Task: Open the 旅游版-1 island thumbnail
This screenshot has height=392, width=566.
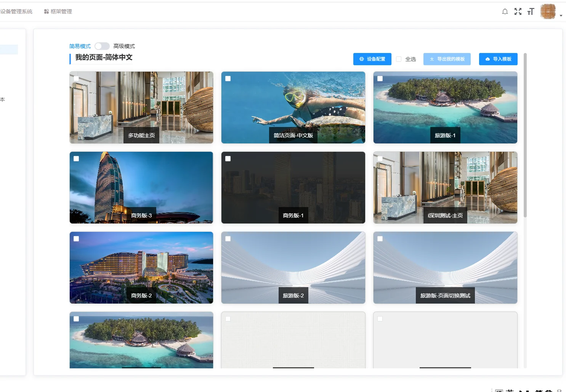Action: click(x=445, y=108)
